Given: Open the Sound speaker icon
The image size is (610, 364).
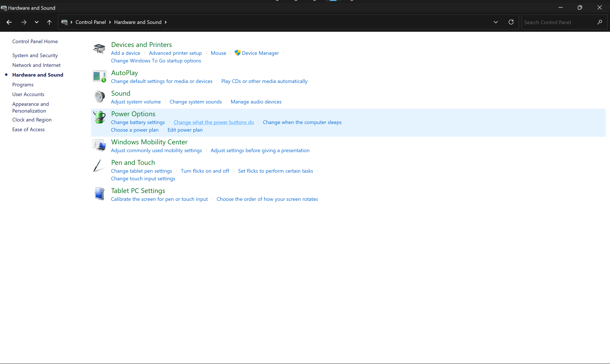Looking at the screenshot, I should (x=99, y=96).
